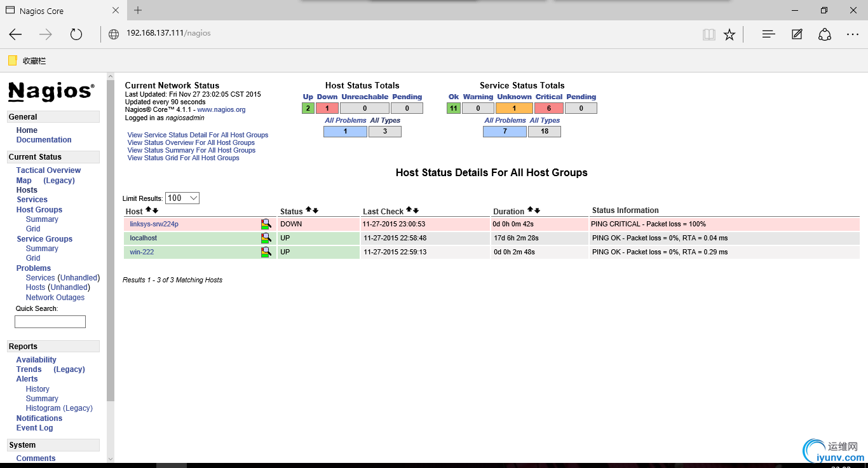868x468 pixels.
Task: Focus the Quick Search input box
Action: pos(50,322)
